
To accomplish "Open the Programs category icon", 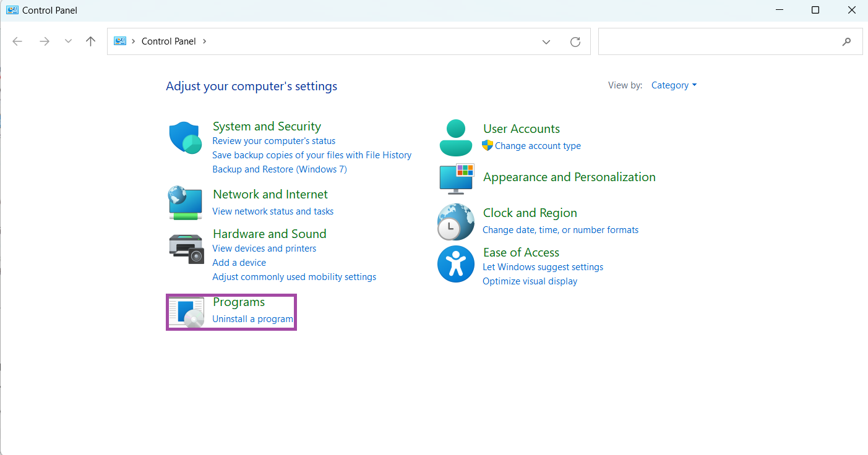I will click(x=186, y=312).
